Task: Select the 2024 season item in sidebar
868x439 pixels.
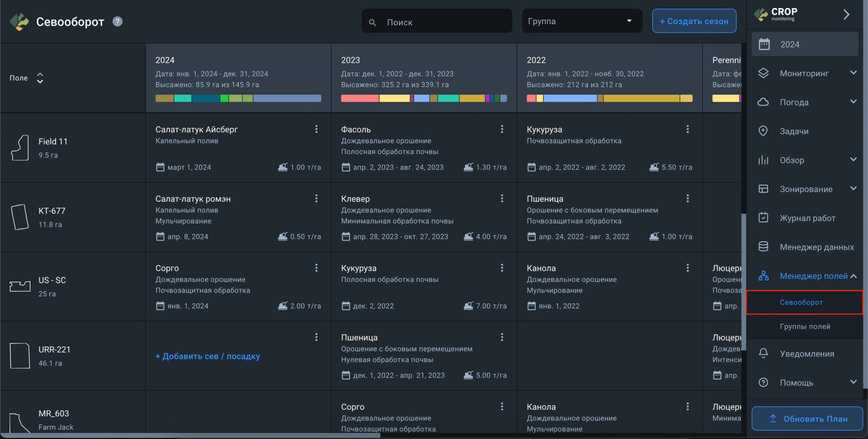Action: (x=804, y=44)
